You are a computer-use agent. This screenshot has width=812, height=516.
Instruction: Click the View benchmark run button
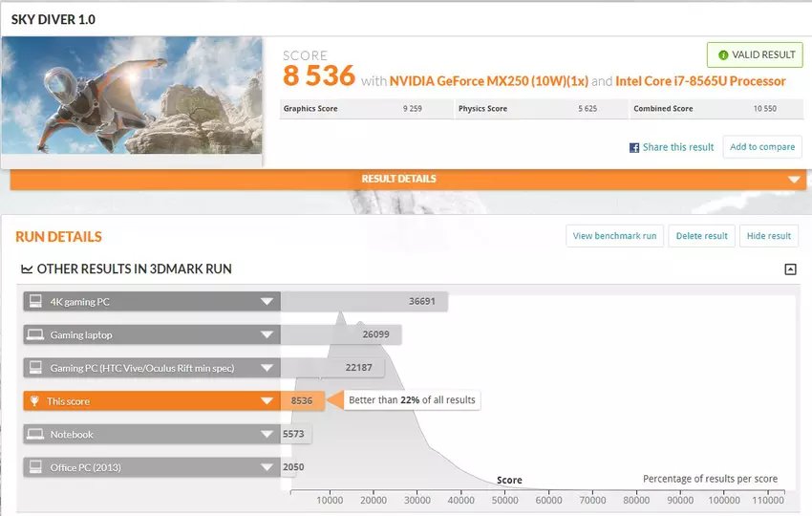pyautogui.click(x=614, y=236)
